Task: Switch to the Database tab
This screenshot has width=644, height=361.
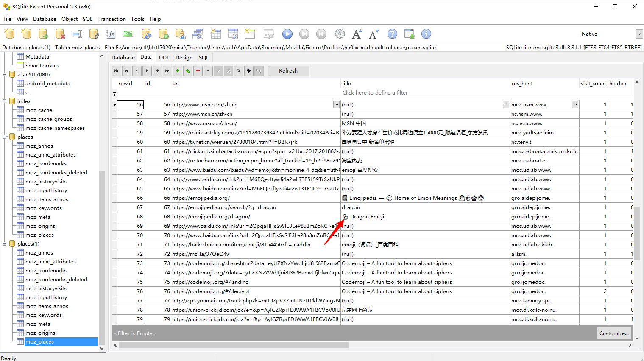Action: pyautogui.click(x=123, y=58)
